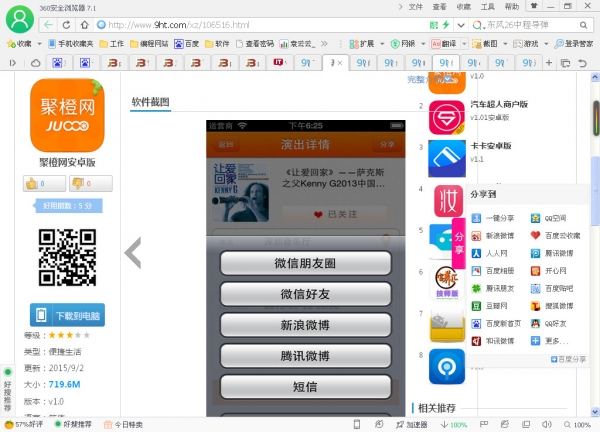Open the 软件 bookmark folder
Viewport: 600px width, 432px height.
(x=217, y=44)
